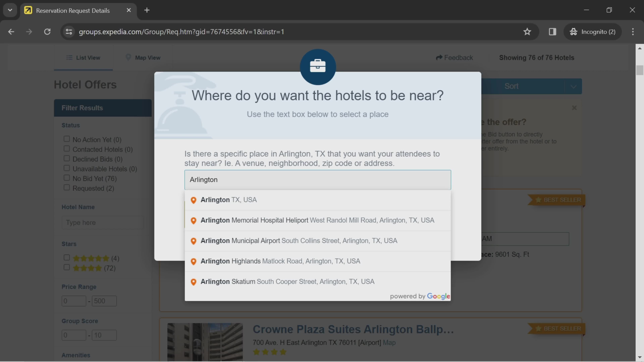
Task: Click the browser address bar URL
Action: [181, 32]
